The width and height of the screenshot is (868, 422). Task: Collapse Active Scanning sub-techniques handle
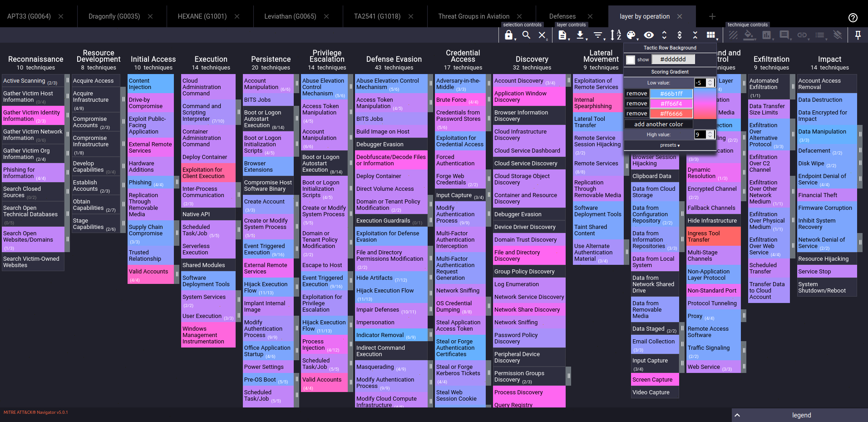(x=67, y=80)
